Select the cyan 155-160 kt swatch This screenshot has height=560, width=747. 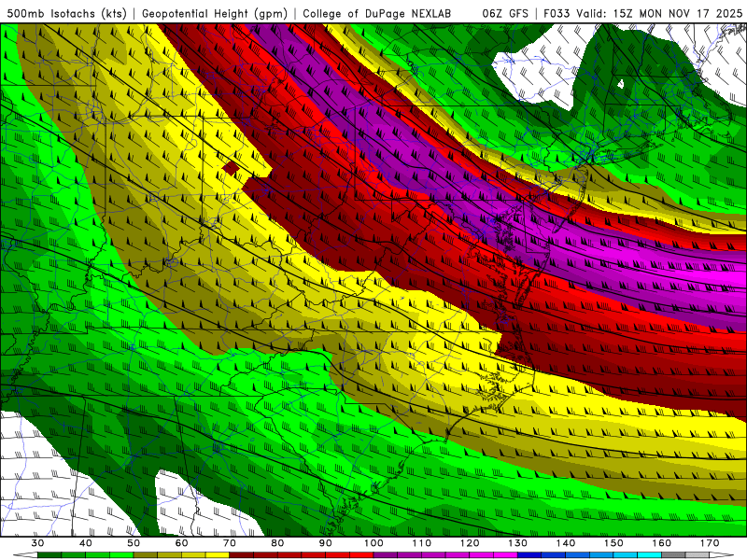click(650, 555)
